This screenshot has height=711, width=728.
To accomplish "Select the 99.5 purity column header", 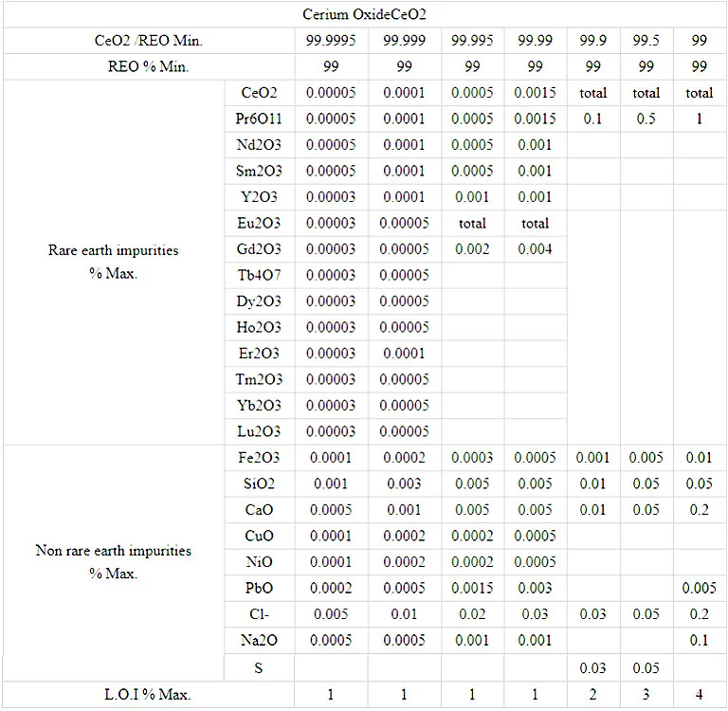I will [646, 41].
